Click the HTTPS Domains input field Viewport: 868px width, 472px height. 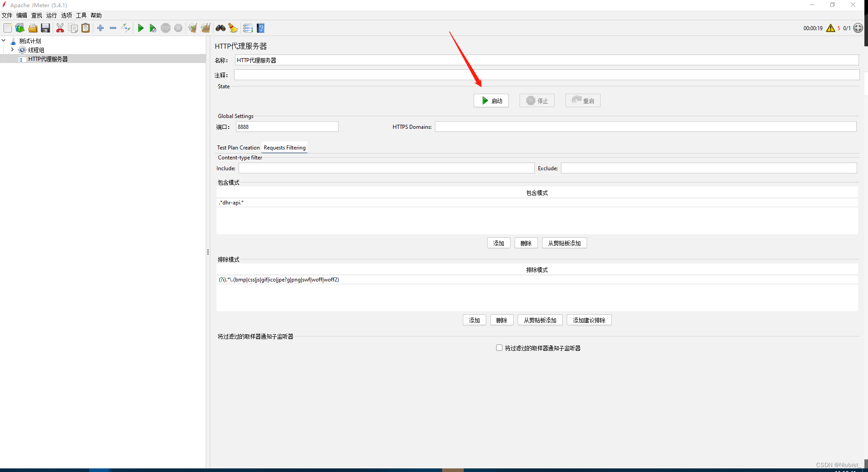(x=646, y=127)
